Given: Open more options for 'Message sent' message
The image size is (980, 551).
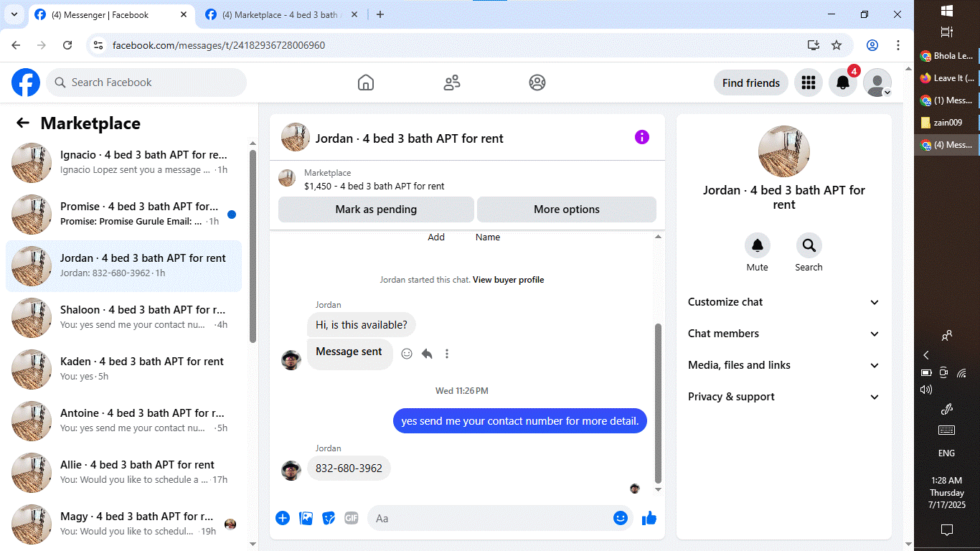Looking at the screenshot, I should 447,354.
